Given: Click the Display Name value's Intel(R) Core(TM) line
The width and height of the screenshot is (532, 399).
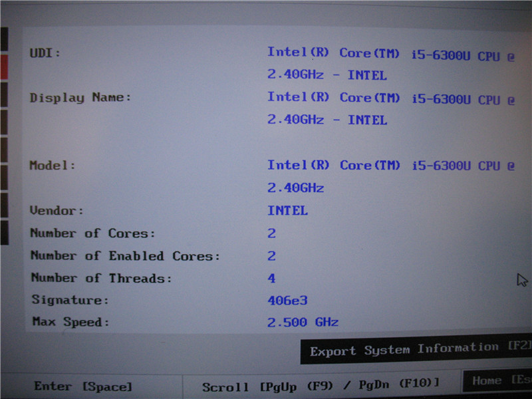Looking at the screenshot, I should click(391, 98).
